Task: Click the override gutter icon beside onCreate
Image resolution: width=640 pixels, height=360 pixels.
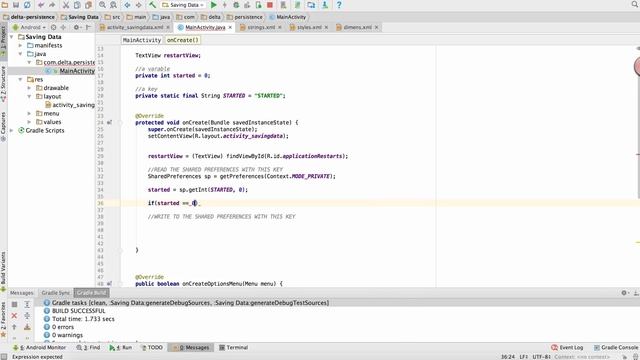Action: [x=109, y=122]
